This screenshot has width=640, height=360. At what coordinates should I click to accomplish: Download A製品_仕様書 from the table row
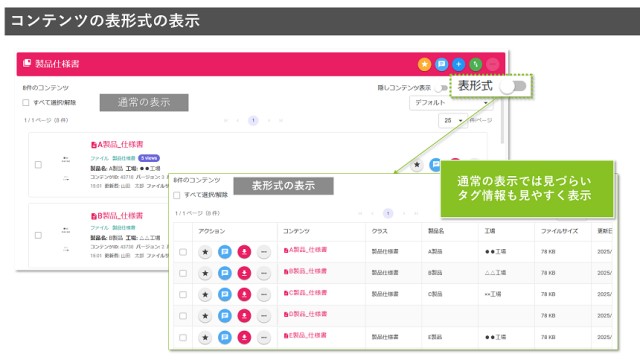pos(244,252)
